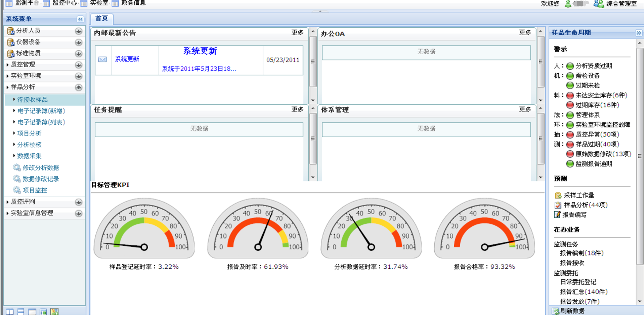644x319 pixels.
Task: Click the 采样工作量 icon in 预测
Action: point(558,195)
